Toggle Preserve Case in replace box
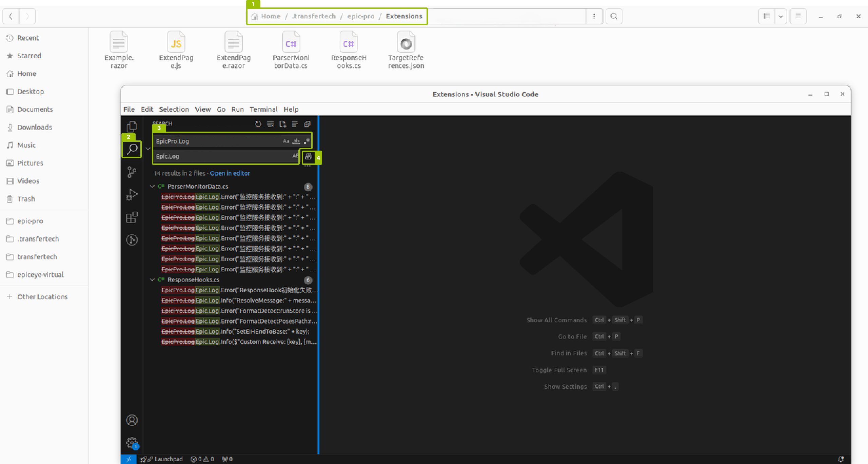Screen dimensions: 868x464 295,156
